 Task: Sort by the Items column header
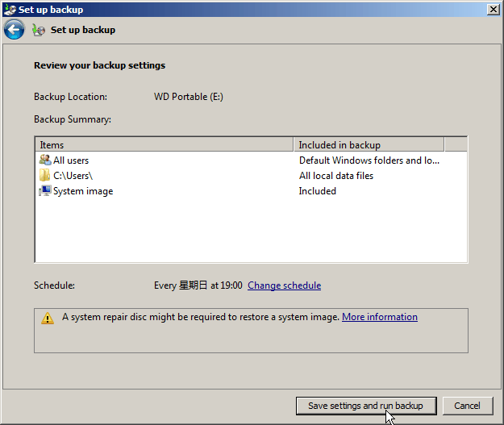[x=165, y=145]
